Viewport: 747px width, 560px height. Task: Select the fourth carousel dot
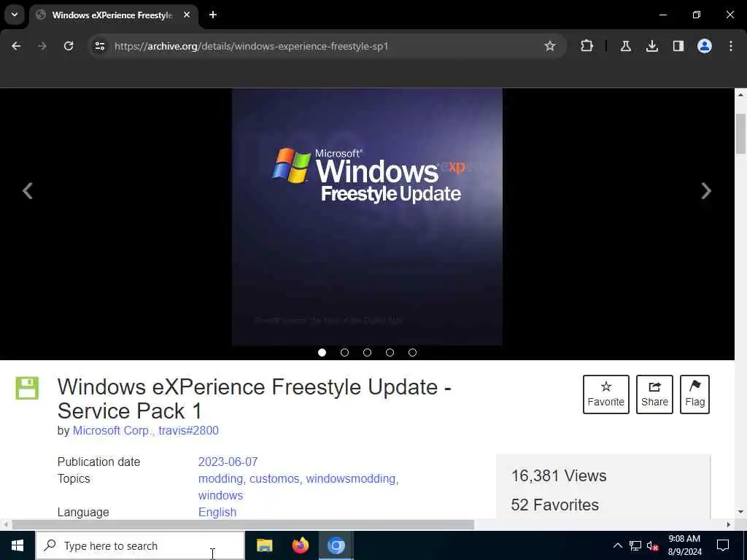point(390,352)
